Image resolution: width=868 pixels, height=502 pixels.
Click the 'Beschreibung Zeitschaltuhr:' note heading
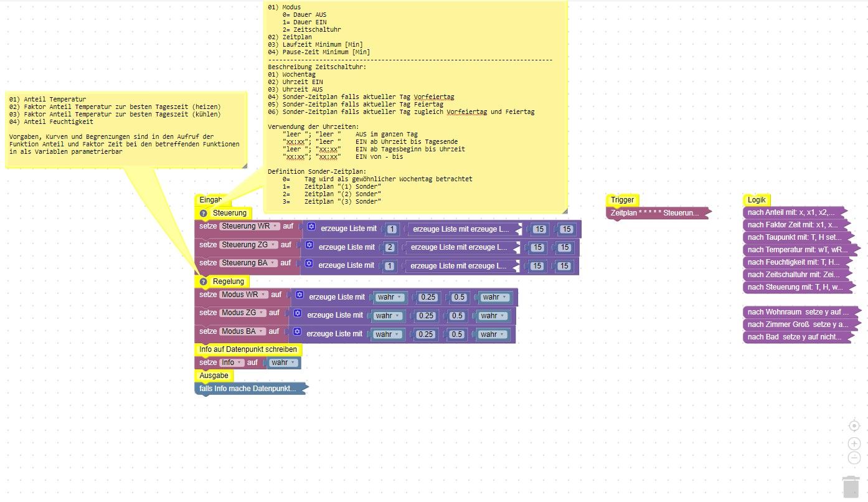point(317,67)
